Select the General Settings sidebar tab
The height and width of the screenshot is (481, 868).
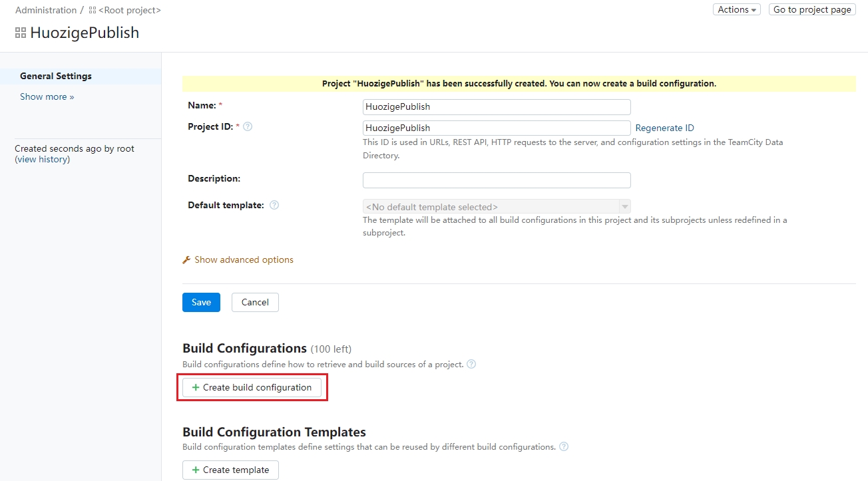click(x=56, y=76)
